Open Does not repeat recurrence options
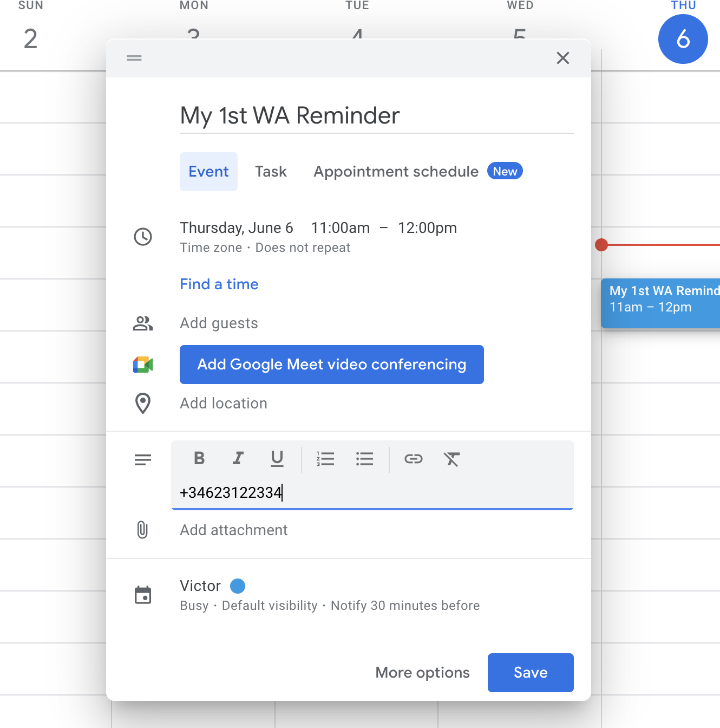The image size is (720, 728). 303,248
